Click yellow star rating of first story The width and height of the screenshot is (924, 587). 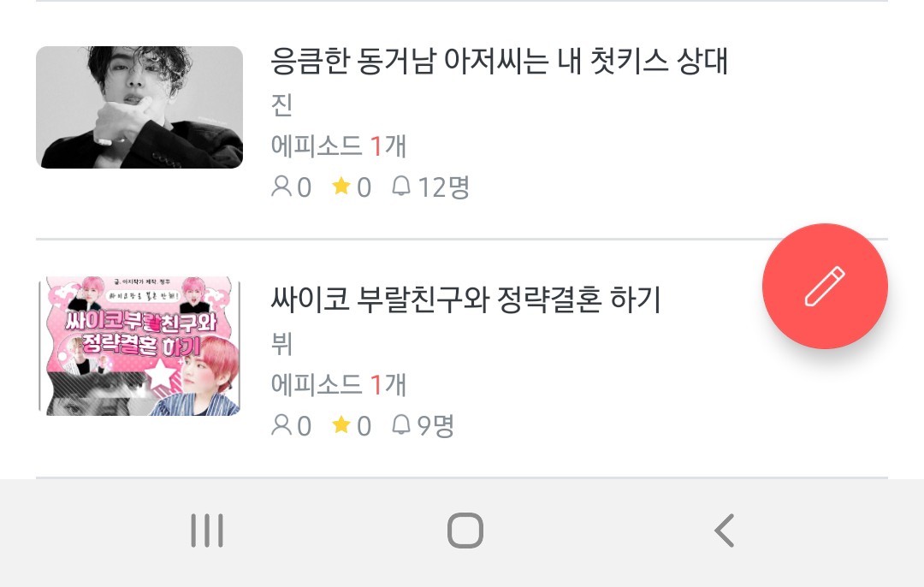pos(341,187)
